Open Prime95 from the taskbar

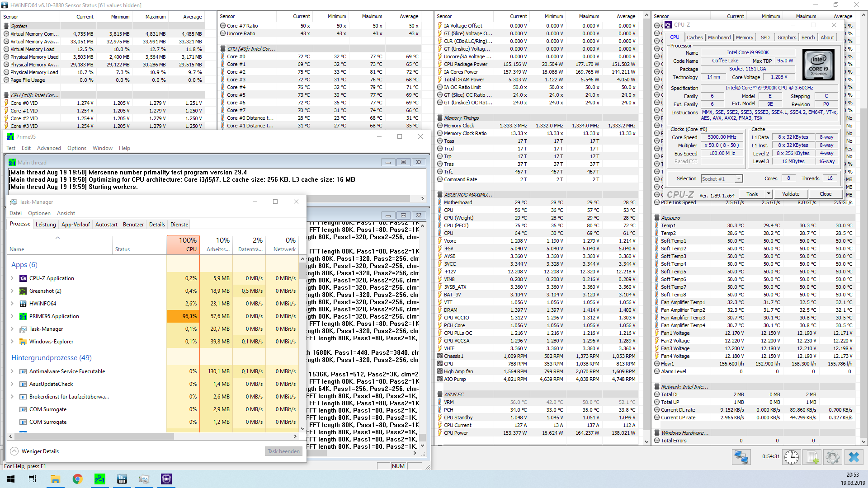[100, 479]
